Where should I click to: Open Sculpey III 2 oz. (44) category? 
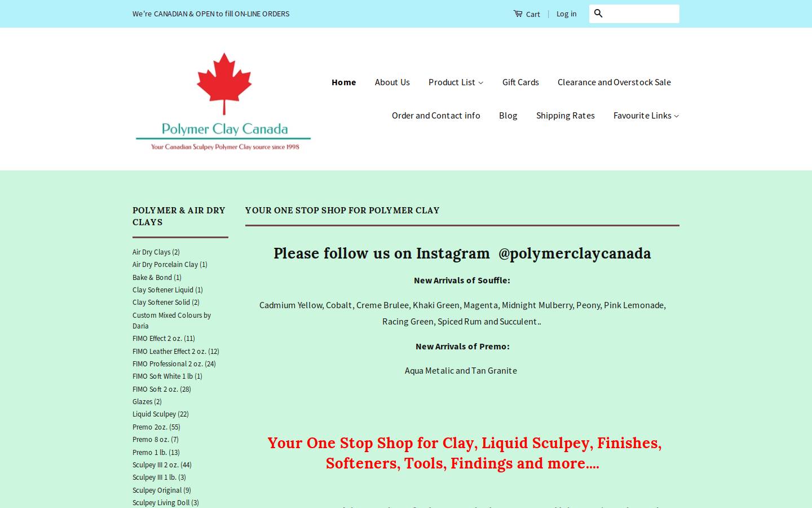pyautogui.click(x=162, y=465)
